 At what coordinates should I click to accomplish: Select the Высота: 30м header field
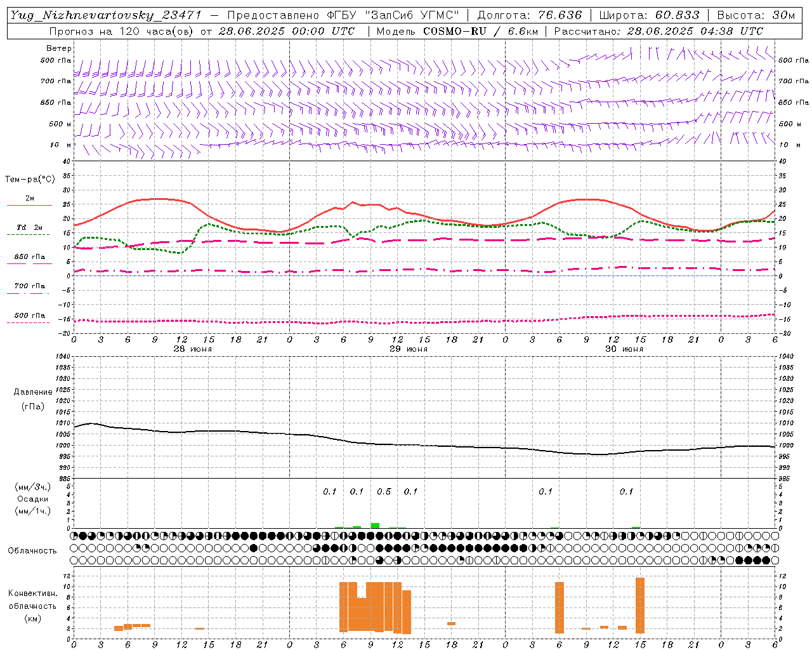[756, 15]
